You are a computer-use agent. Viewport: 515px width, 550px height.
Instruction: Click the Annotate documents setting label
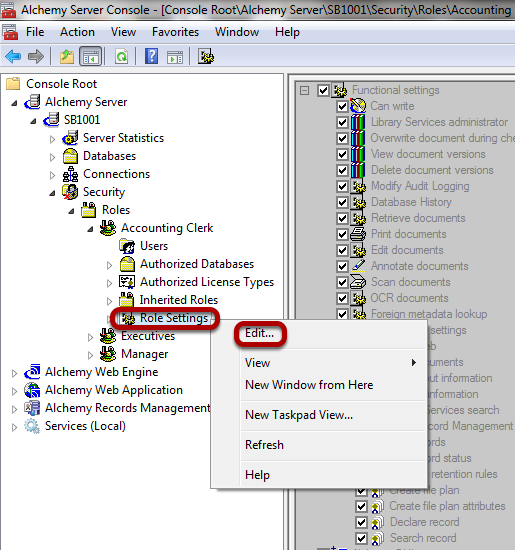pos(420,266)
